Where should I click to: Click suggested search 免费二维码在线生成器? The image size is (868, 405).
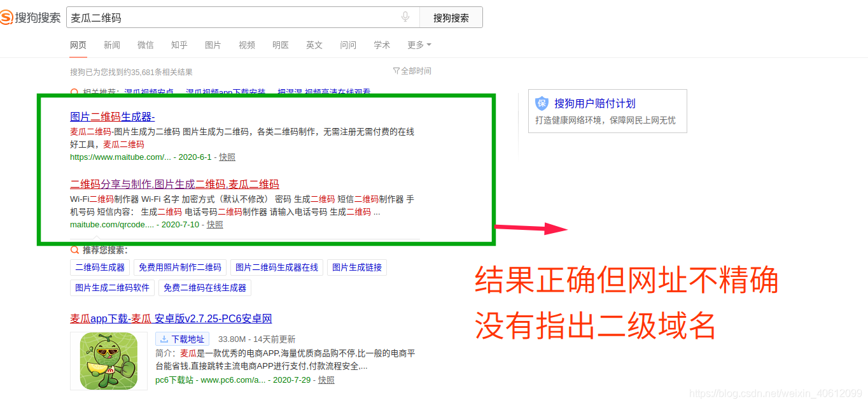[205, 288]
